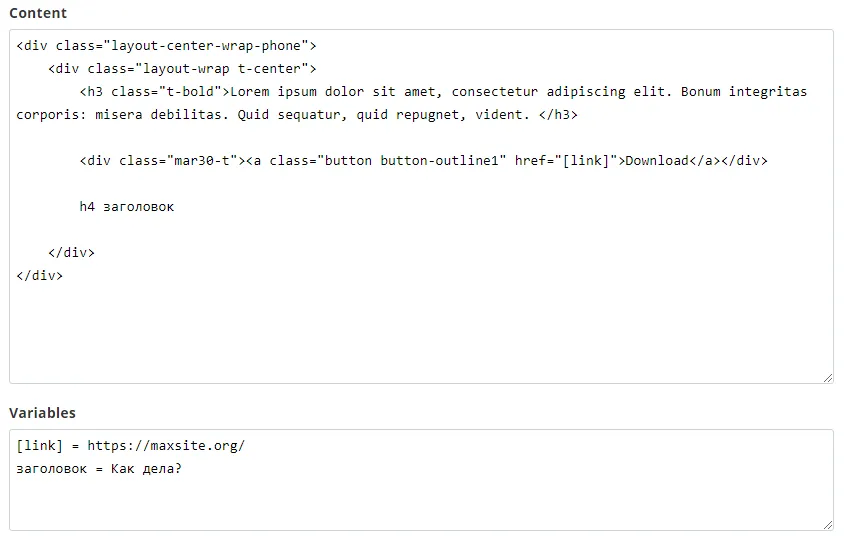Screen dimensions: 856x546
Task: Place cursor on the word Download in Content
Action: [657, 160]
